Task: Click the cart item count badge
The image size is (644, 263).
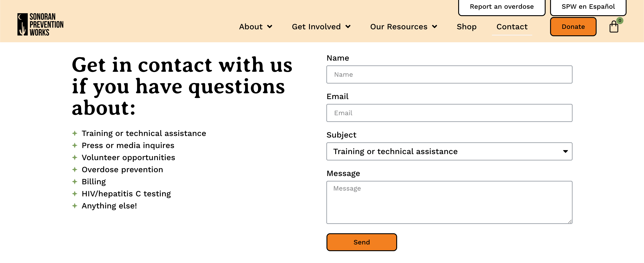Action: tap(620, 21)
